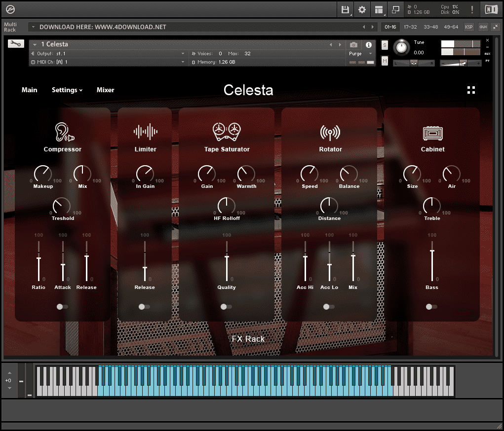Expand the 1 Celesta instrument menu arrow
Viewport: 504px width, 431px height.
(x=35, y=44)
